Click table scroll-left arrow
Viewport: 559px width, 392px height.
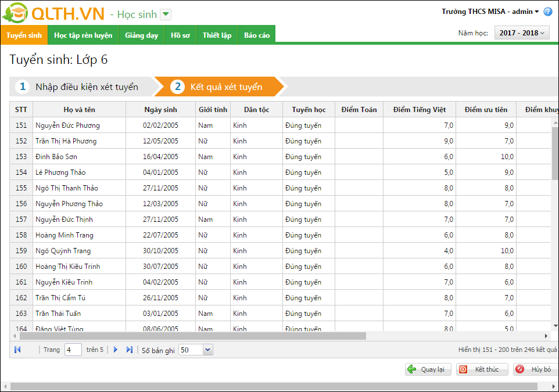(15, 336)
